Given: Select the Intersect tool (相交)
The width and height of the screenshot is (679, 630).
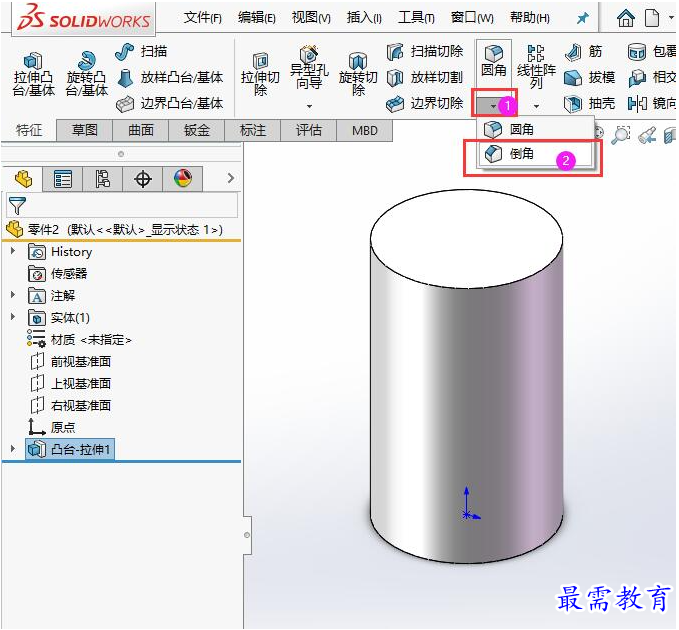Looking at the screenshot, I should point(652,78).
